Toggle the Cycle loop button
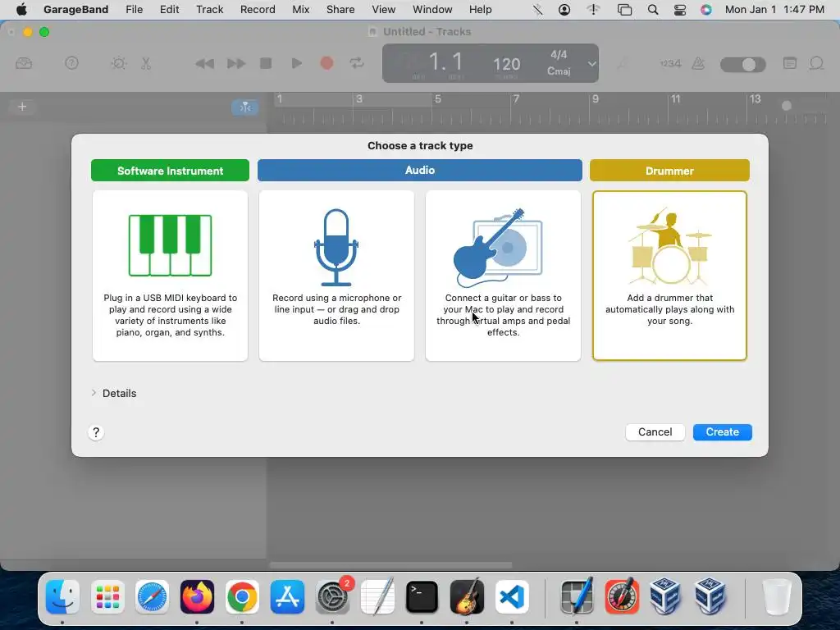Screen dimensions: 840x630 357,63
